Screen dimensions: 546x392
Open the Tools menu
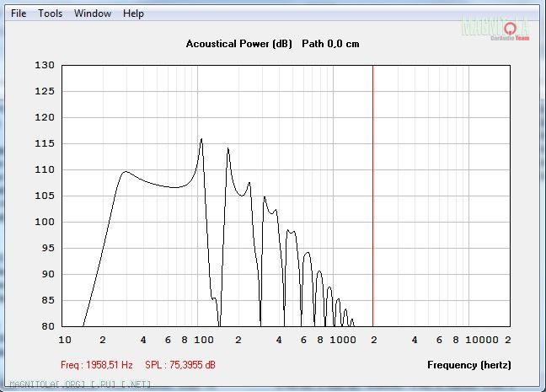coord(51,13)
